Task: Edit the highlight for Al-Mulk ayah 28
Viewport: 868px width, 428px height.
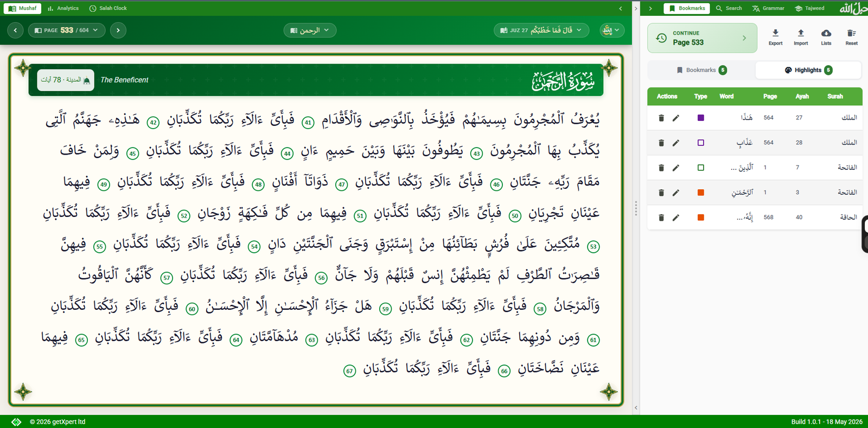Action: [676, 143]
